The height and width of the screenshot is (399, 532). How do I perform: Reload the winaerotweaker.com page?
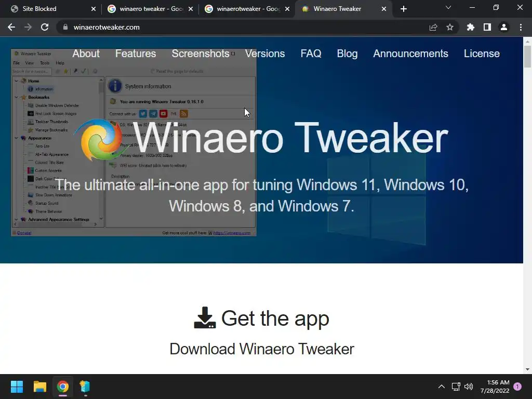pyautogui.click(x=45, y=27)
